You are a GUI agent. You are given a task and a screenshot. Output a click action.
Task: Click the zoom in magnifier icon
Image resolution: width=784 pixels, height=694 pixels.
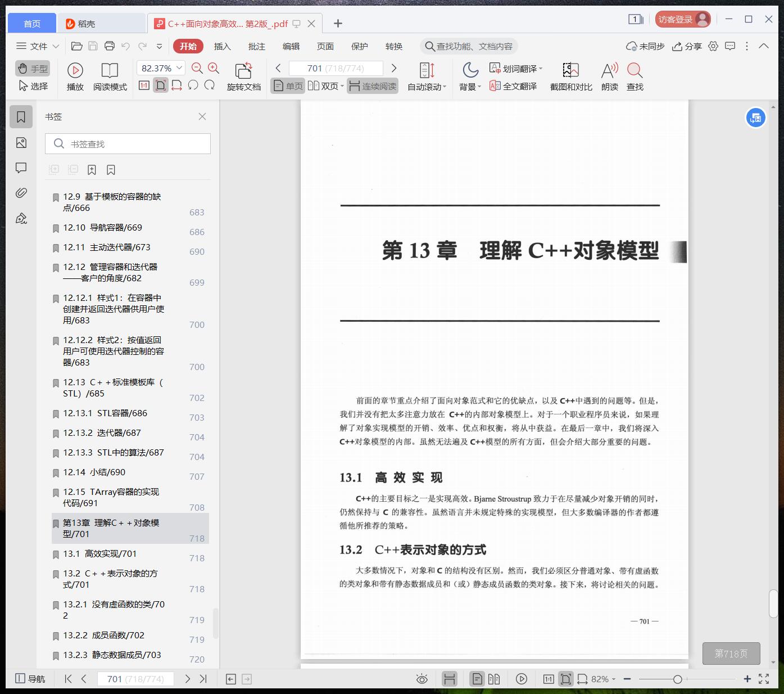(x=214, y=68)
